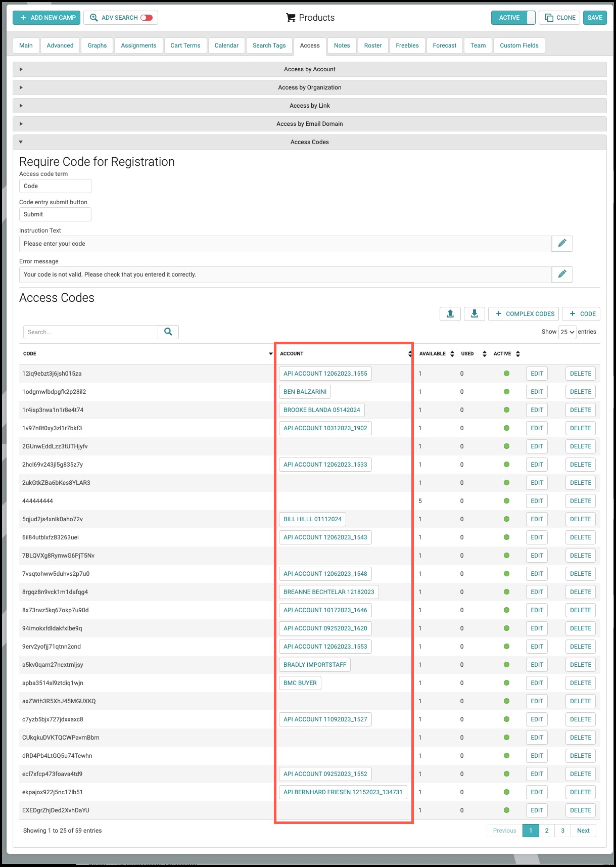Click the access codes Search field
This screenshot has width=616, height=867.
coord(90,332)
